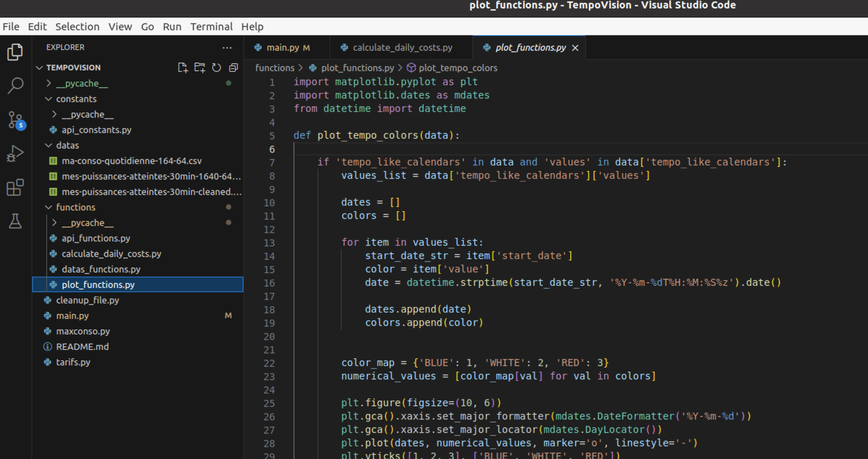Collapse the TEMPOVISION root folder
868x459 pixels.
point(39,68)
